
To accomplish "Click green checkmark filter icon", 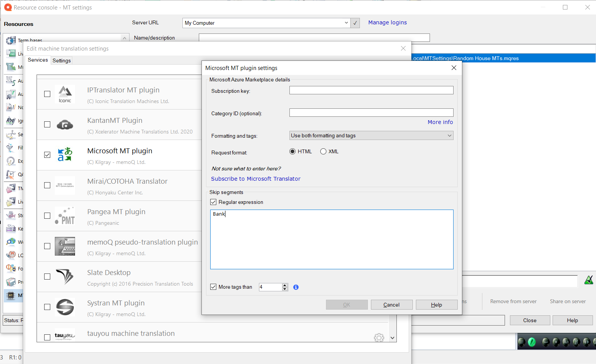I will coord(589,280).
